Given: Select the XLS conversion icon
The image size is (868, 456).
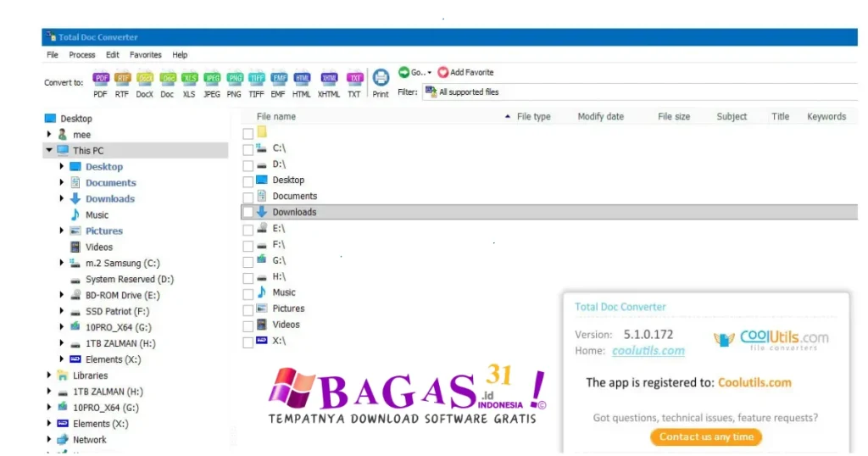Looking at the screenshot, I should pos(189,79).
